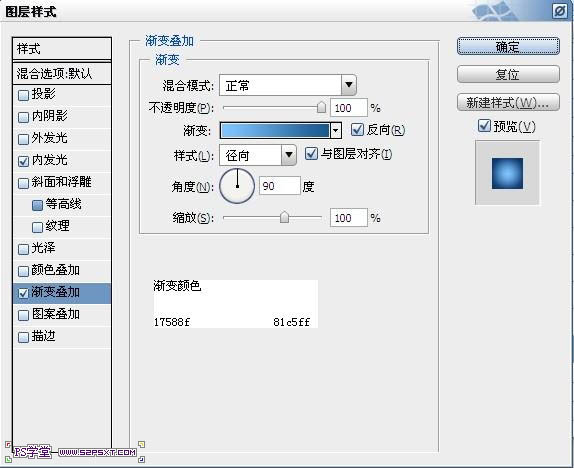Click the angle value input field

[279, 186]
